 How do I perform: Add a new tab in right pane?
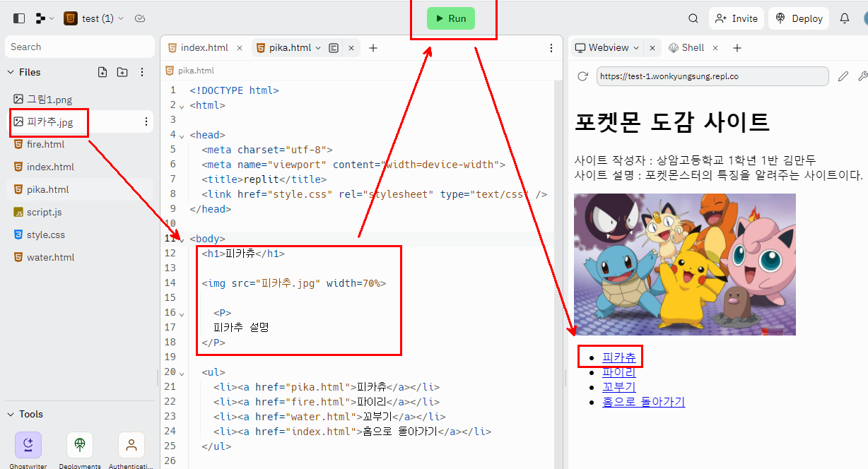737,48
